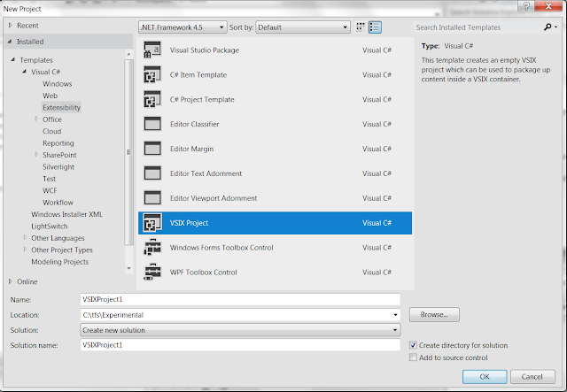Select the WCF category
This screenshot has height=392, width=567.
(50, 191)
